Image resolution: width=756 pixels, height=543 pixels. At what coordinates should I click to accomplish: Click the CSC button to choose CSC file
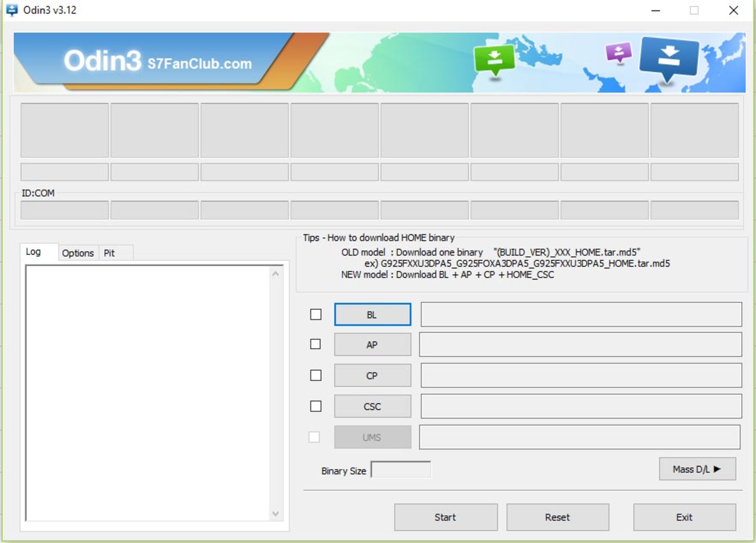pyautogui.click(x=372, y=406)
